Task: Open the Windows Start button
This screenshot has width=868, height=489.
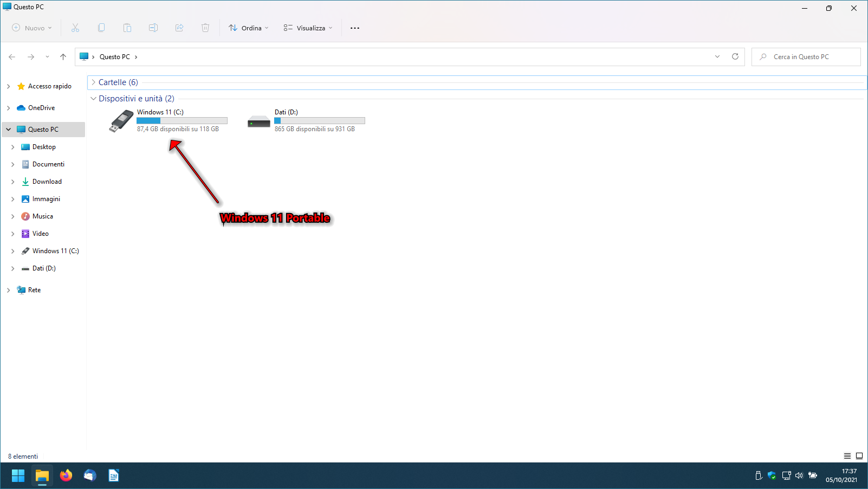Action: (x=18, y=475)
